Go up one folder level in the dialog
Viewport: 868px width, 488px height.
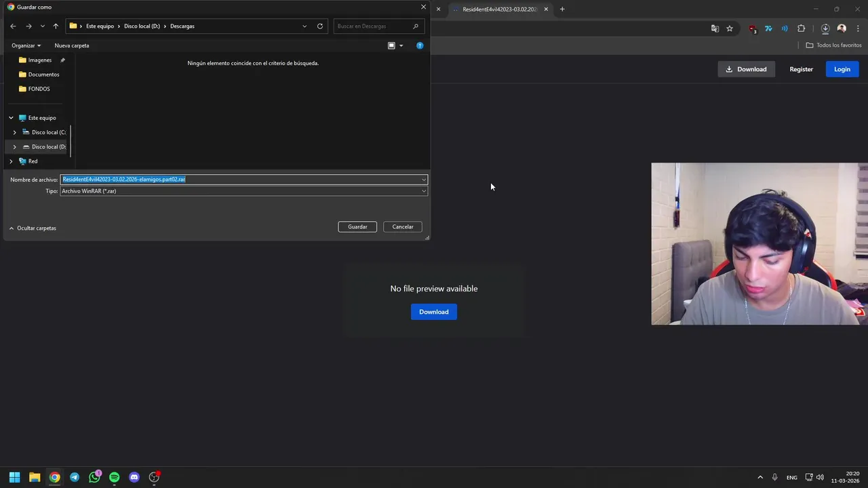pos(56,26)
